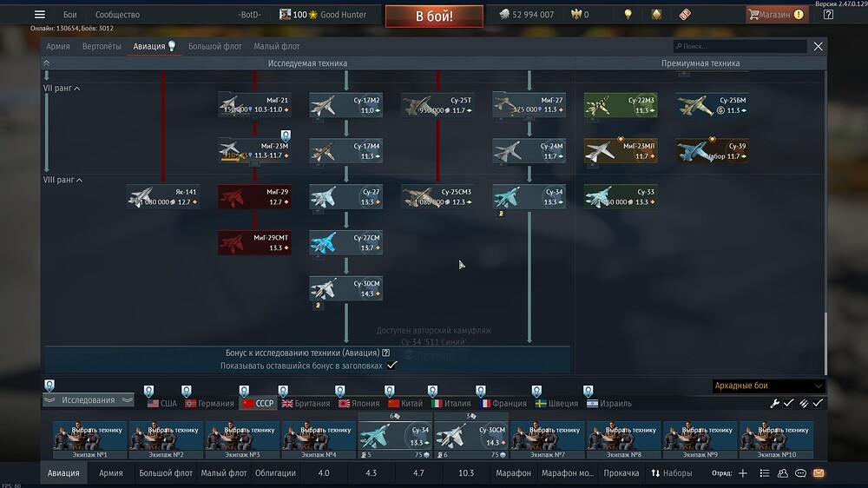This screenshot has width=868, height=488.
Task: Select the premium Су-22М3 card
Action: pos(621,105)
